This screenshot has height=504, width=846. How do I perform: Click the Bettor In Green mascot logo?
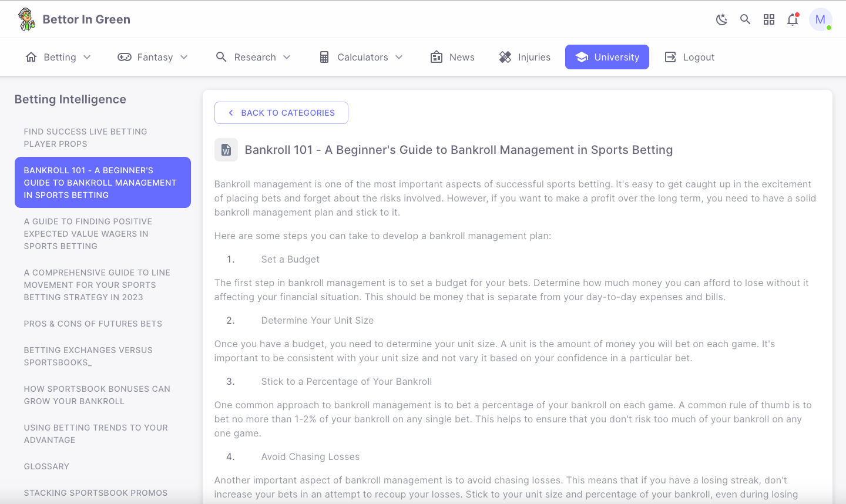[26, 19]
